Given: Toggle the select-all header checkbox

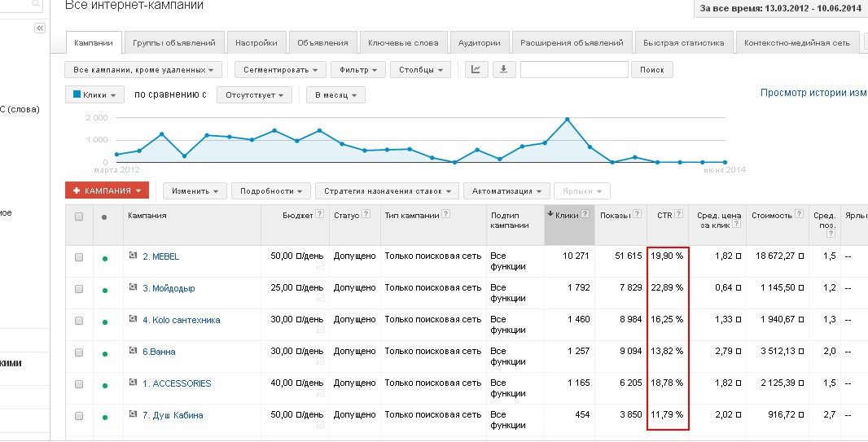Looking at the screenshot, I should coord(79,217).
